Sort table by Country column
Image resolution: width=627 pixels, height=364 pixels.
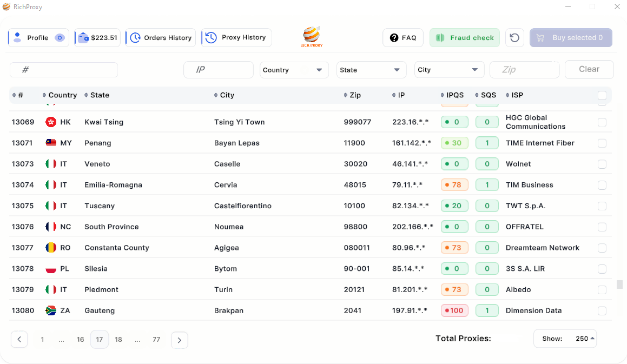tap(60, 95)
